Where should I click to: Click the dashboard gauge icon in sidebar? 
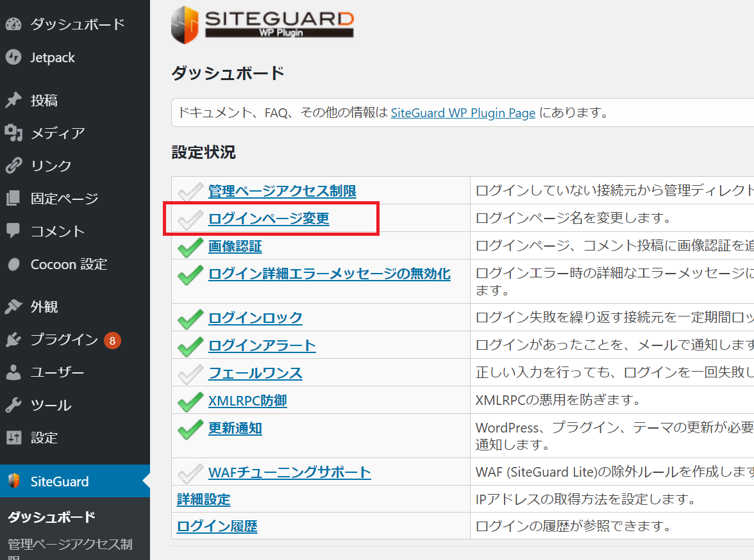[x=13, y=24]
